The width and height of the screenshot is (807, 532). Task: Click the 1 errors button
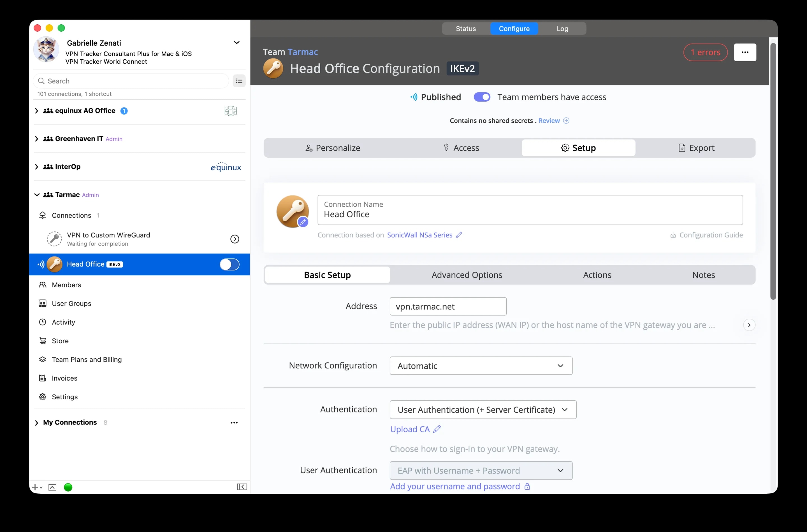pos(706,52)
